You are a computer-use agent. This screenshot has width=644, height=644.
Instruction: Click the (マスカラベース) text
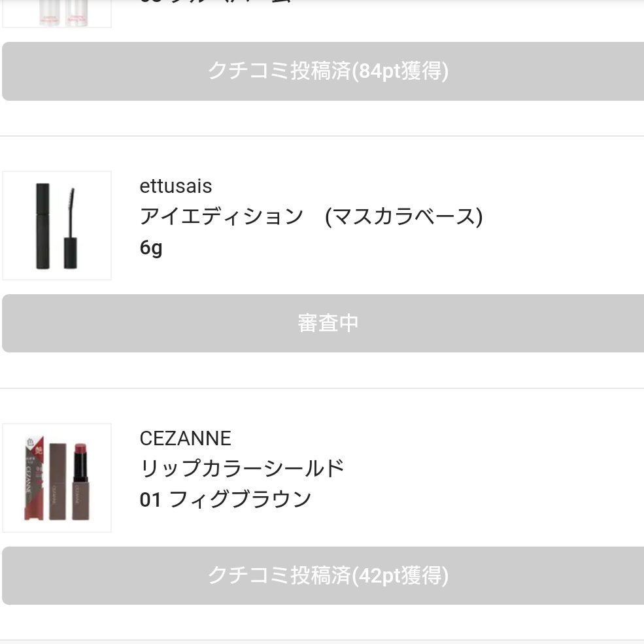(x=403, y=216)
